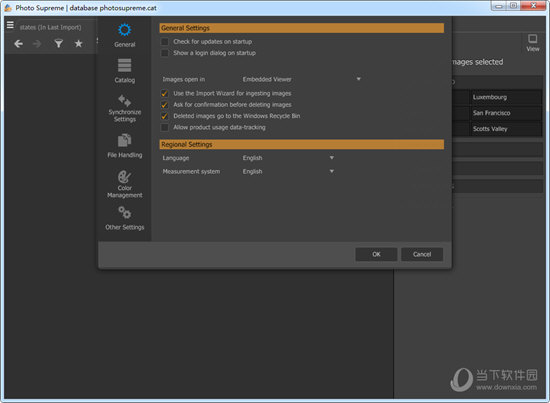Click the View icon in right panel
The width and height of the screenshot is (550, 403).
pyautogui.click(x=532, y=43)
